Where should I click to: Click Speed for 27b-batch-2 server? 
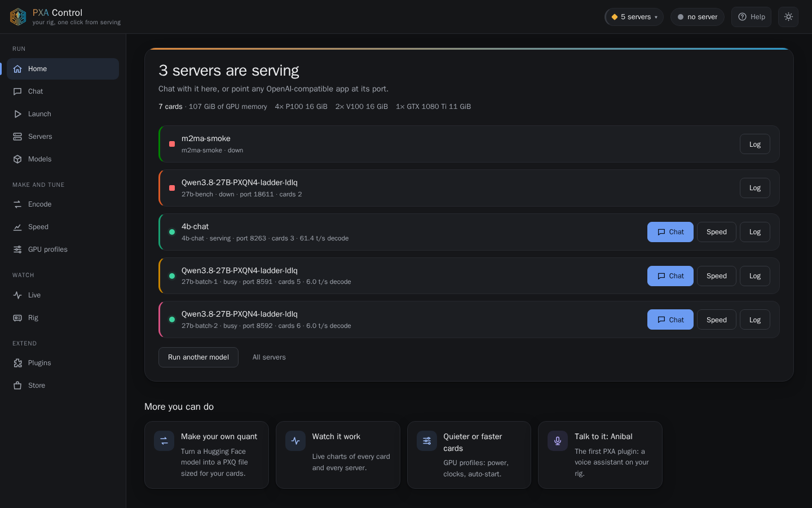coord(717,319)
